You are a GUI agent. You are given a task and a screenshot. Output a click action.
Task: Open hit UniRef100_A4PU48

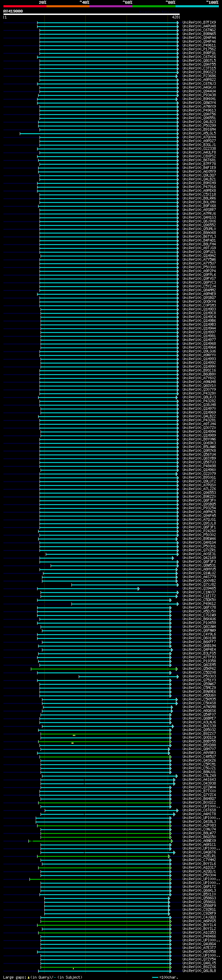(x=199, y=26)
